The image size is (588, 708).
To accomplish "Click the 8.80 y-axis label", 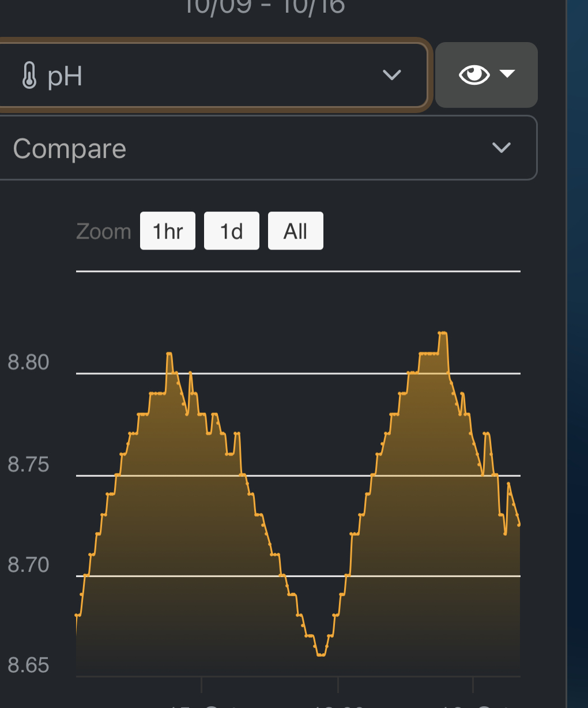I will pos(28,363).
